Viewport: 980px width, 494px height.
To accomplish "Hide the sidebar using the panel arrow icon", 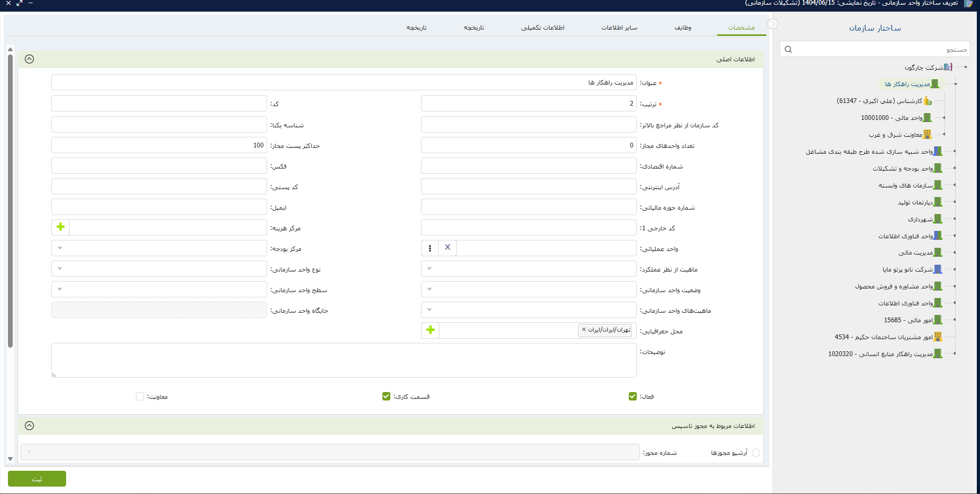I will [x=773, y=24].
